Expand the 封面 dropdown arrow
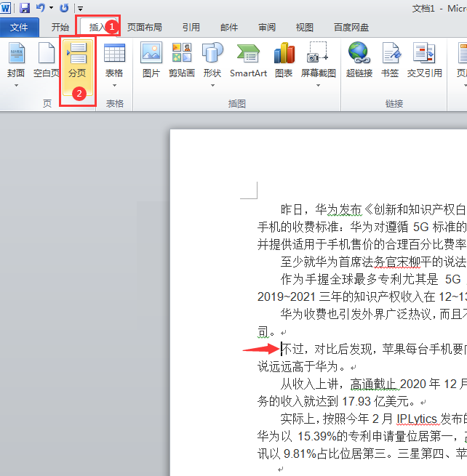This screenshot has height=476, width=467. coord(16,86)
